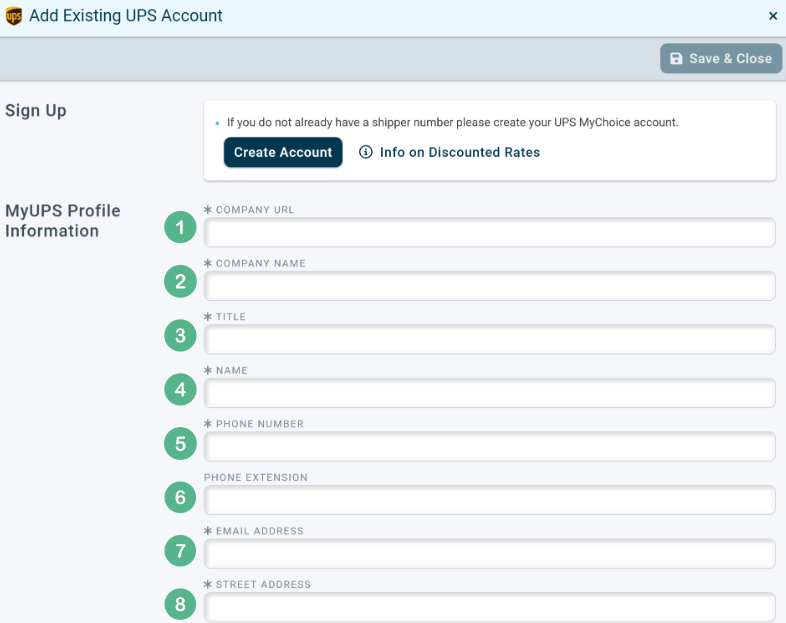Click the green step 1 badge
Viewport: 786px width, 623px height.
[x=180, y=228]
